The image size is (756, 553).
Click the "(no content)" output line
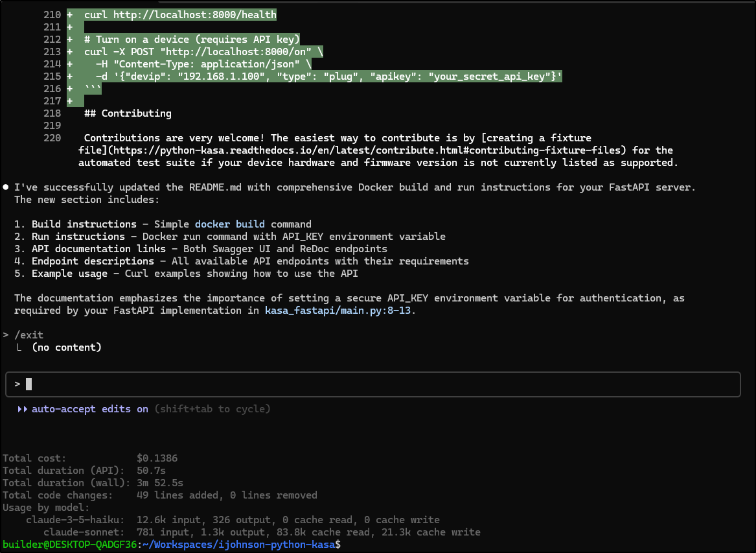coord(67,347)
